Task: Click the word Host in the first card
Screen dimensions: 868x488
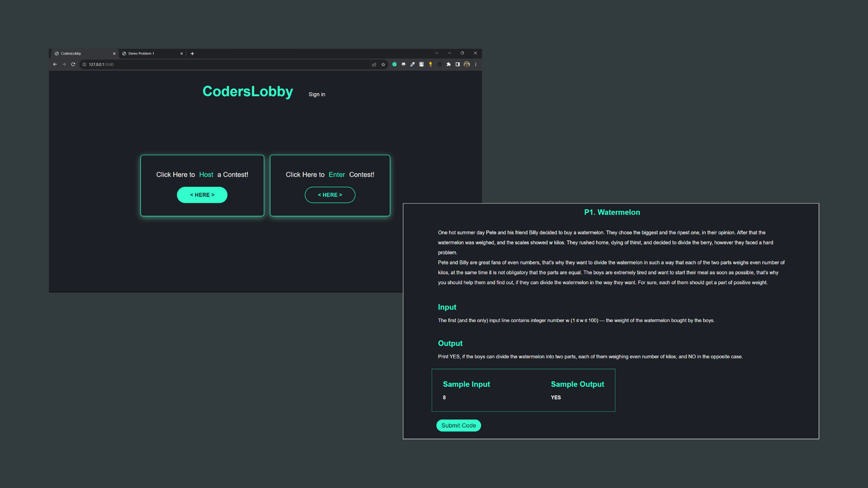Action: [206, 175]
